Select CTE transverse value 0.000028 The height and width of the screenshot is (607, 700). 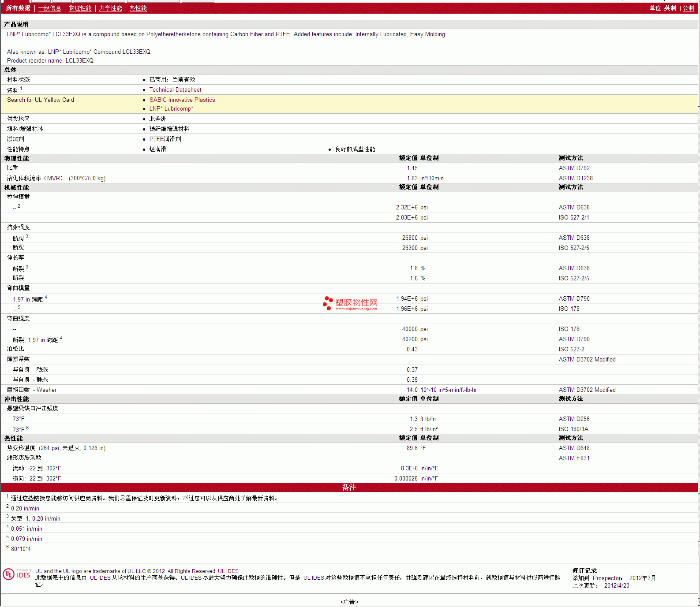pos(406,478)
